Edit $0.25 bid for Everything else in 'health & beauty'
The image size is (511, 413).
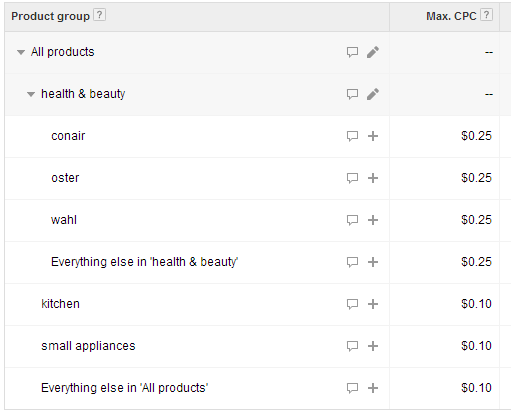(476, 262)
